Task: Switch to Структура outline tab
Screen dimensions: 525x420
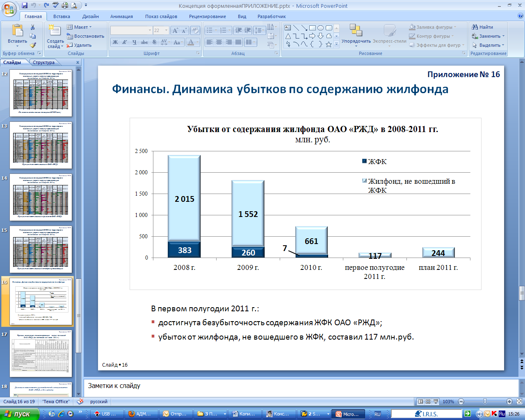Action: tap(43, 62)
